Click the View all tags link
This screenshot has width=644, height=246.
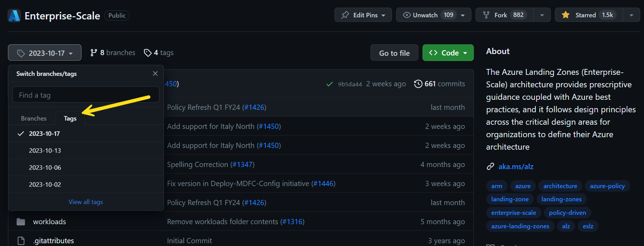pos(86,202)
